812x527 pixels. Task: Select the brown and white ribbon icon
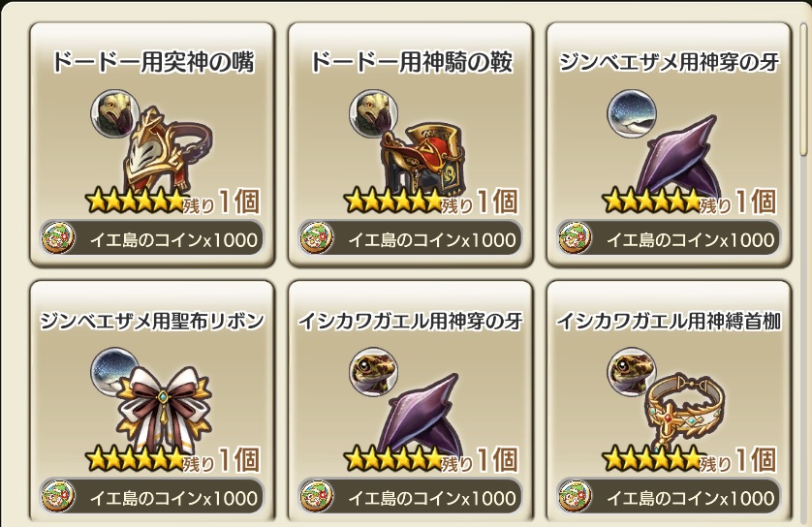(164, 406)
